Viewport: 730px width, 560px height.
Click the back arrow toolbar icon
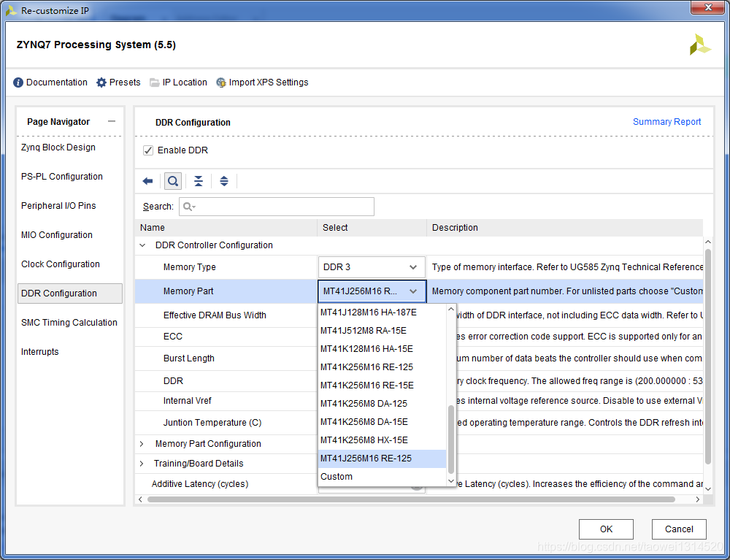[147, 181]
